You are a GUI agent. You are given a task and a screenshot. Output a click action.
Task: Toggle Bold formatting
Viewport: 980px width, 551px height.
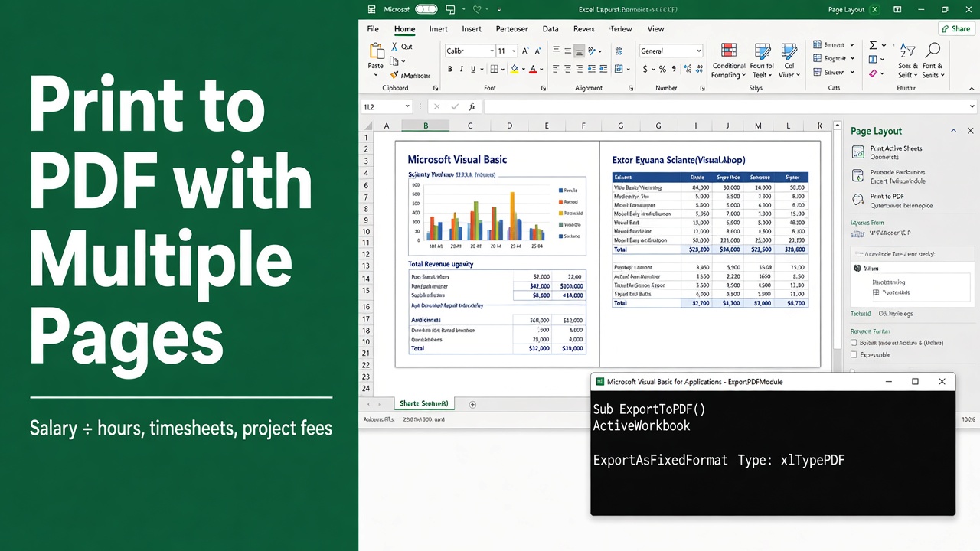(x=450, y=69)
